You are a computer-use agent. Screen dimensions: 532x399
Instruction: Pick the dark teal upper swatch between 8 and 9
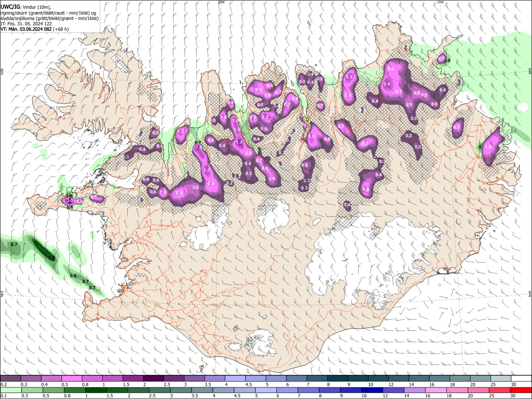click(x=337, y=378)
